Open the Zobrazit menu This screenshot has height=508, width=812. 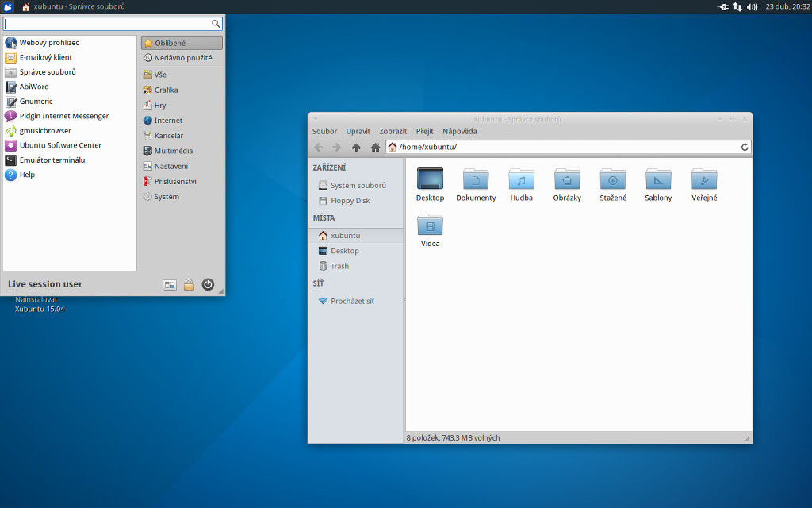(393, 132)
